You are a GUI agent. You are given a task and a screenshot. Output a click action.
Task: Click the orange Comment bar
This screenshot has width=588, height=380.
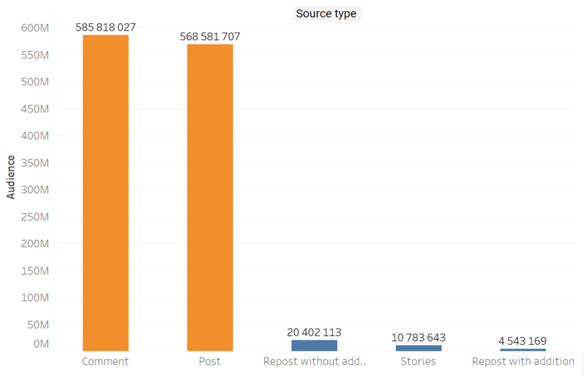pyautogui.click(x=106, y=193)
